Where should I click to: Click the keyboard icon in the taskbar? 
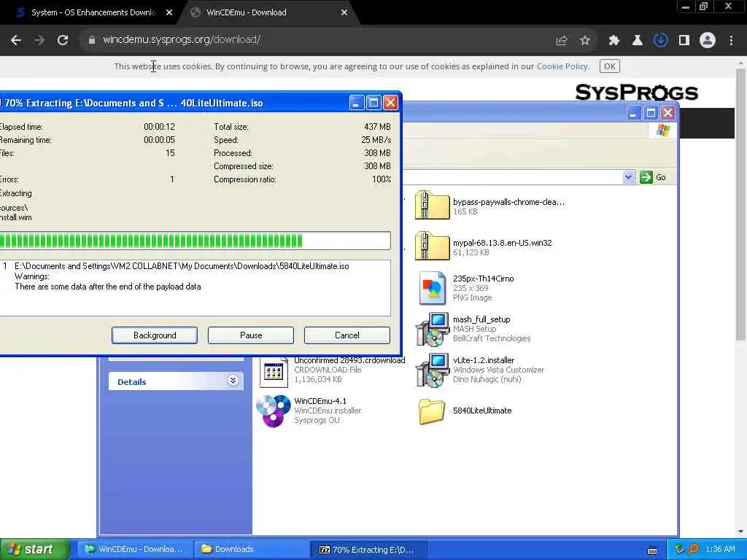coord(652,551)
